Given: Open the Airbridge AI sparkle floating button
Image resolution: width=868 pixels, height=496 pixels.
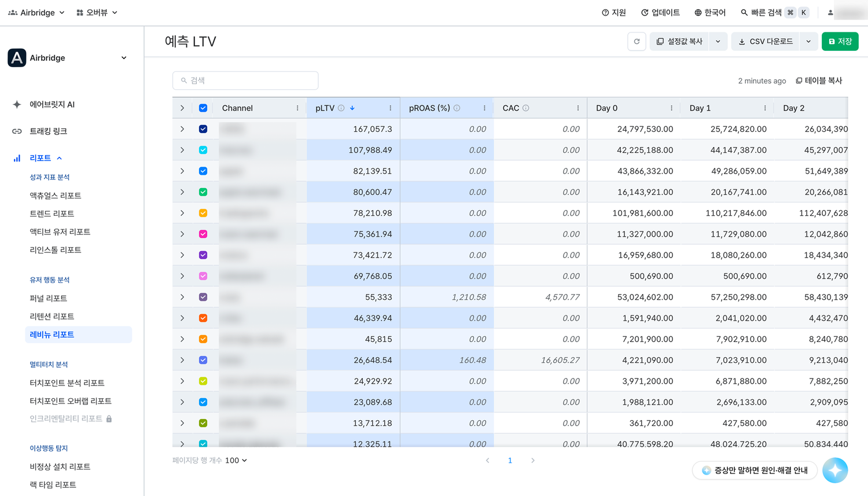Looking at the screenshot, I should (x=835, y=471).
